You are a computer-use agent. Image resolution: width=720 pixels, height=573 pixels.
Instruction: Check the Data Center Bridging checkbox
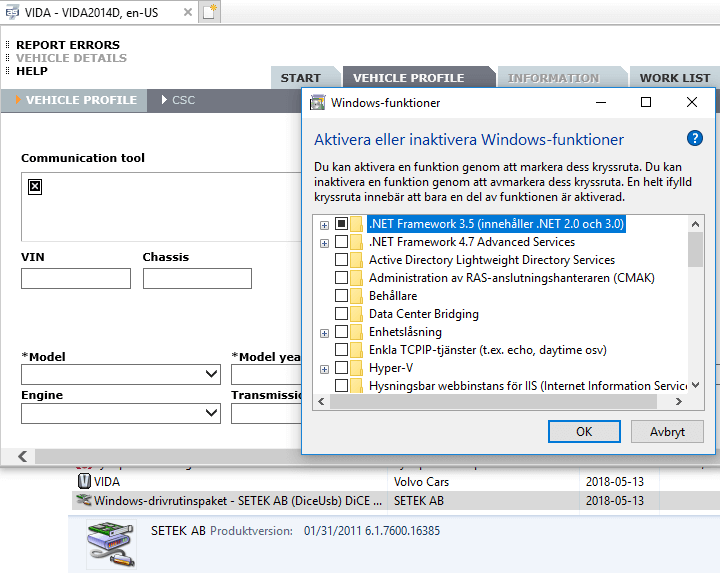[341, 314]
